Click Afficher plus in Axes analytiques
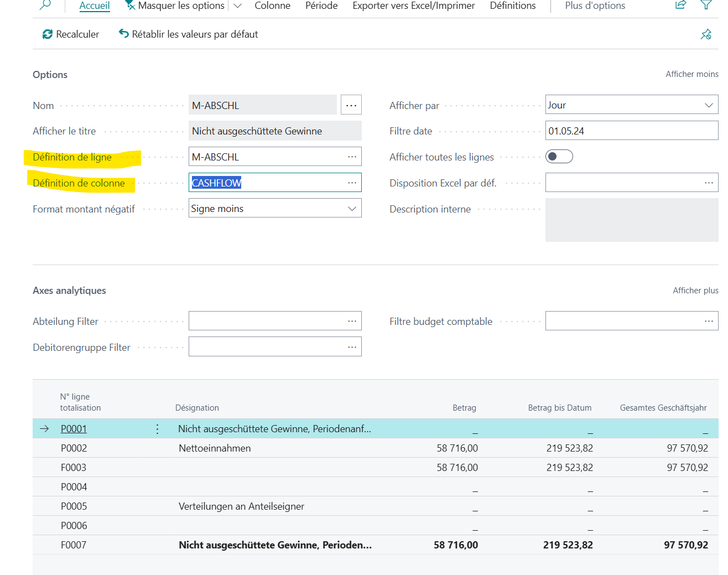 [x=695, y=291]
